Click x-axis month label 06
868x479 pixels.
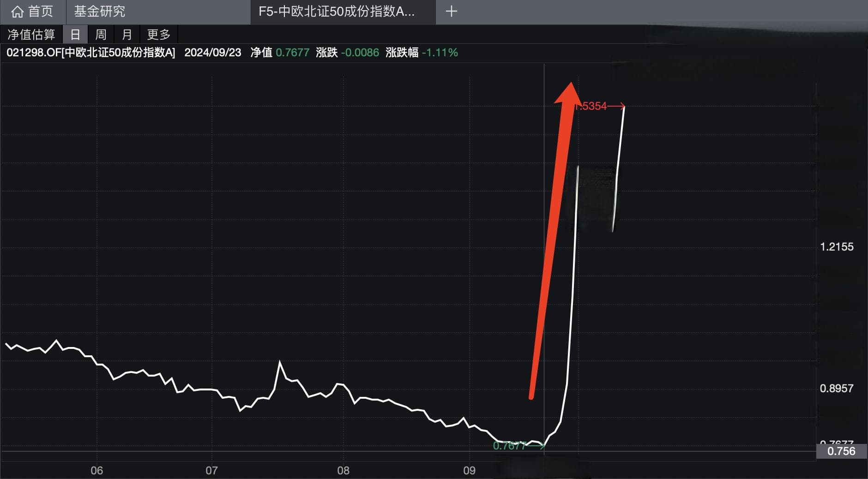coord(97,471)
